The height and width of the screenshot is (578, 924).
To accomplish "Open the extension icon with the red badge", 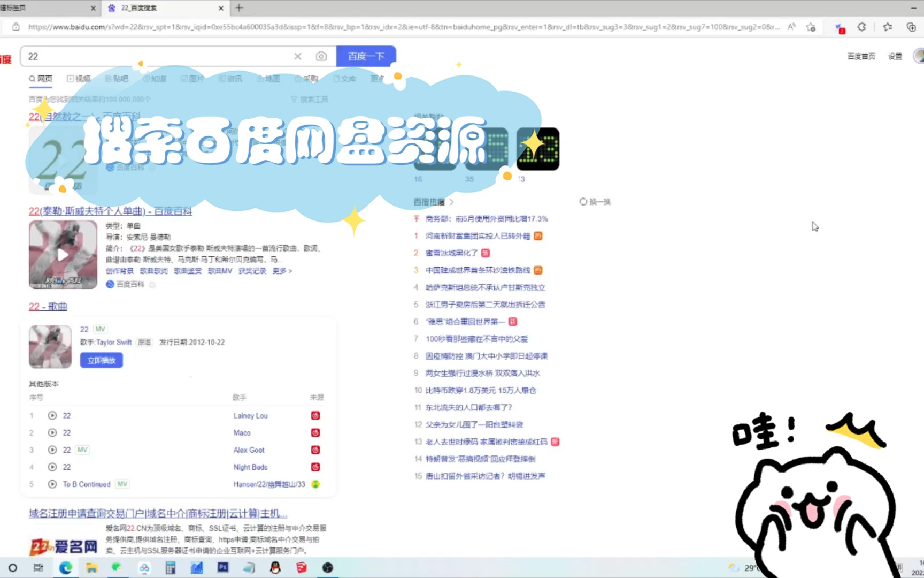I will pos(840,28).
